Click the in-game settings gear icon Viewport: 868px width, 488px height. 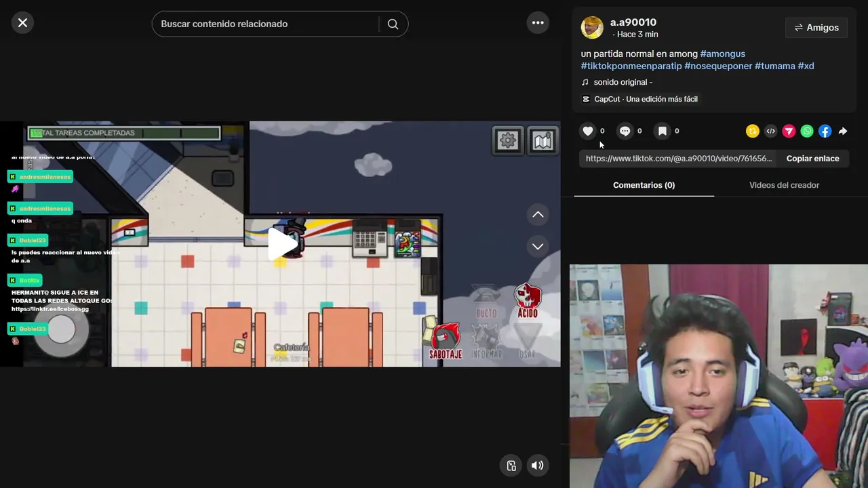pyautogui.click(x=507, y=140)
